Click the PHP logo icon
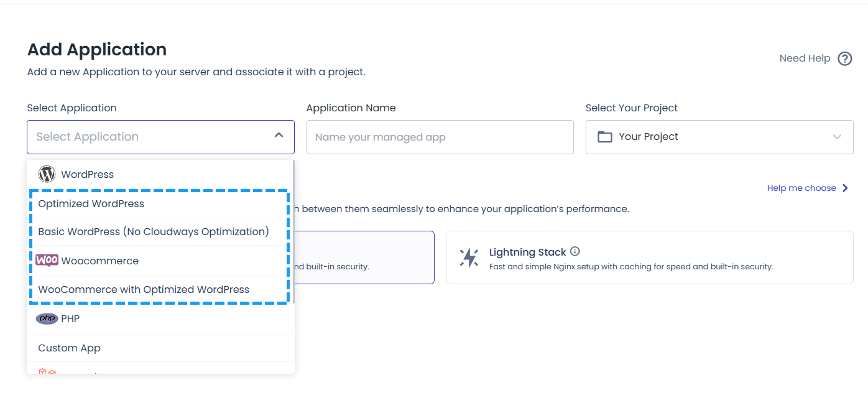The width and height of the screenshot is (868, 408). pyautogui.click(x=47, y=318)
